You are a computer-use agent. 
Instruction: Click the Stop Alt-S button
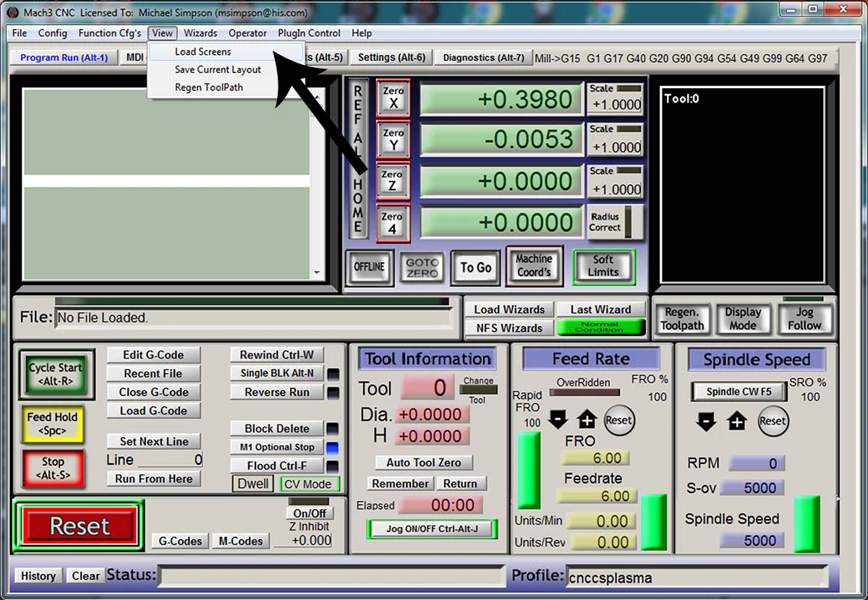[53, 468]
